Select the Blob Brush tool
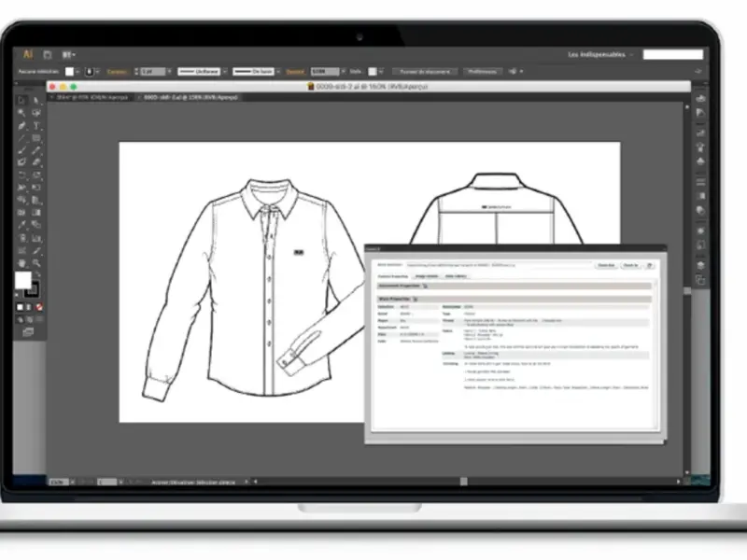Screen dimensions: 747x560 (x=21, y=162)
